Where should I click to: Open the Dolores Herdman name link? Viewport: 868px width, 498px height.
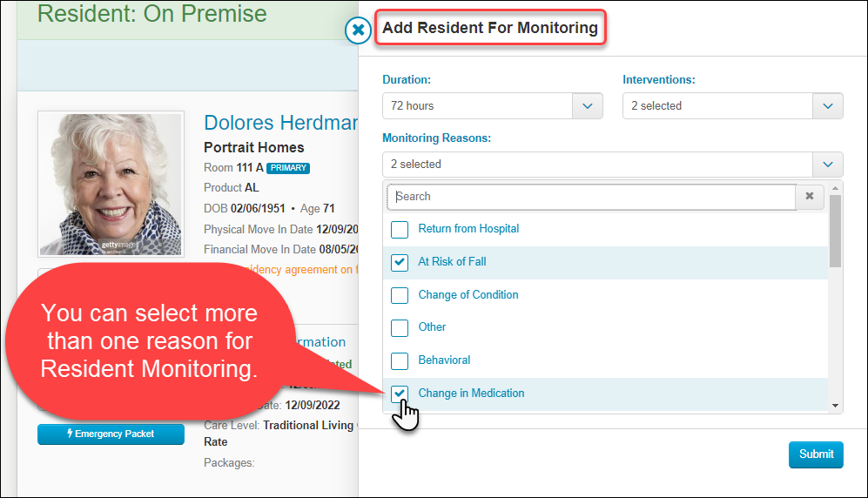(x=280, y=123)
